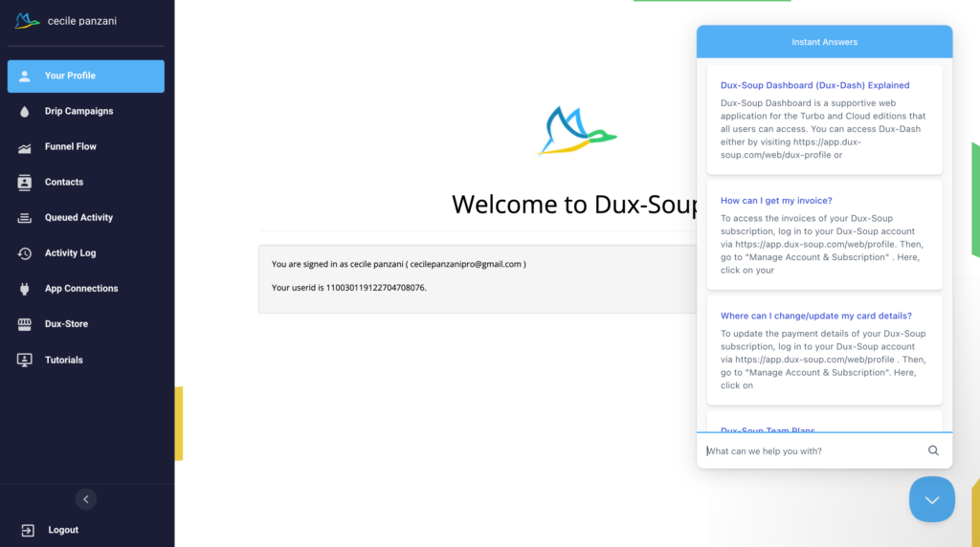Focus the 'What can we help you with?' field
980x547 pixels.
pos(813,450)
